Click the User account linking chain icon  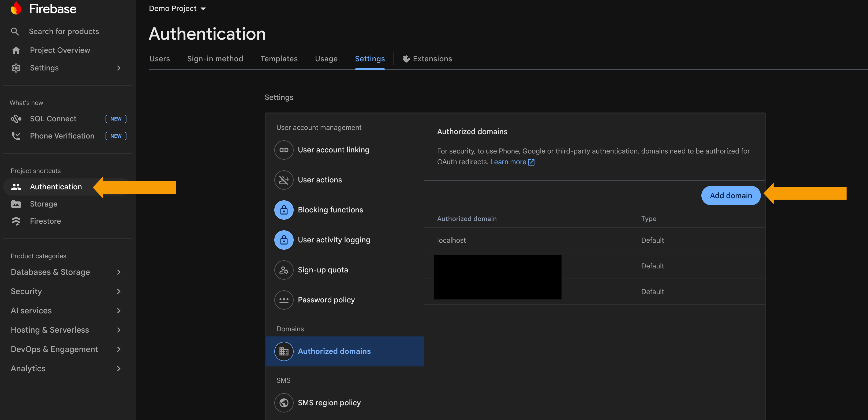(x=284, y=150)
